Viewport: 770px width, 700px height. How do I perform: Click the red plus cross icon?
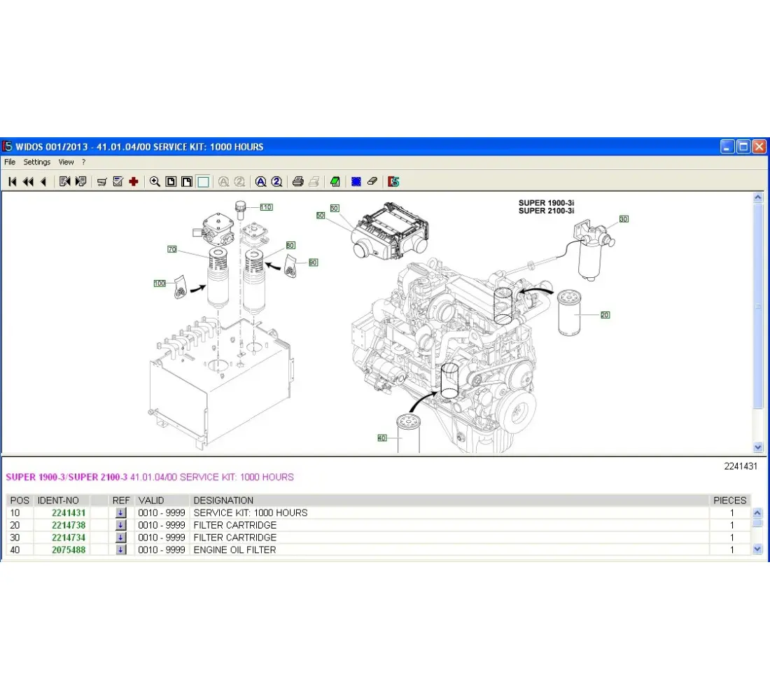click(x=134, y=182)
